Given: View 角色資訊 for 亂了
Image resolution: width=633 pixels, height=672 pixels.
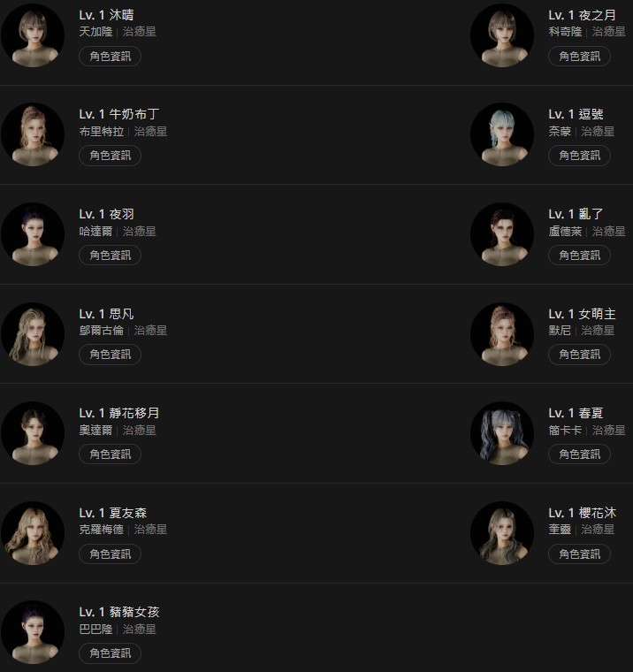Looking at the screenshot, I should (579, 255).
